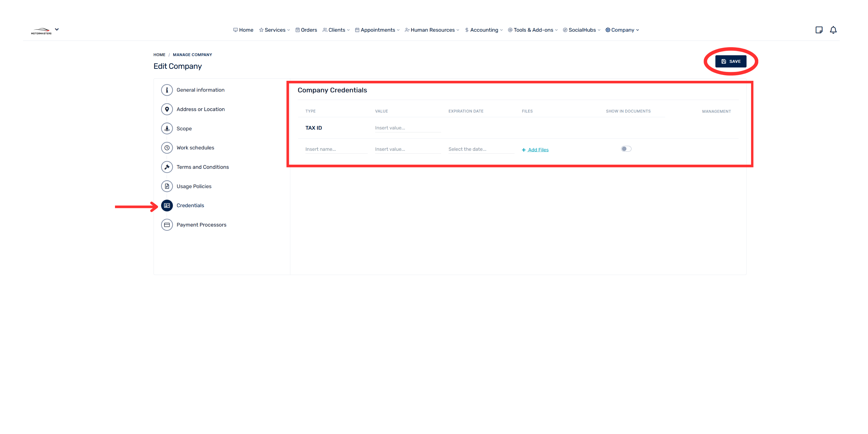Expand the SocialHubs menu
Viewport: 868px width, 434px height.
tap(582, 30)
